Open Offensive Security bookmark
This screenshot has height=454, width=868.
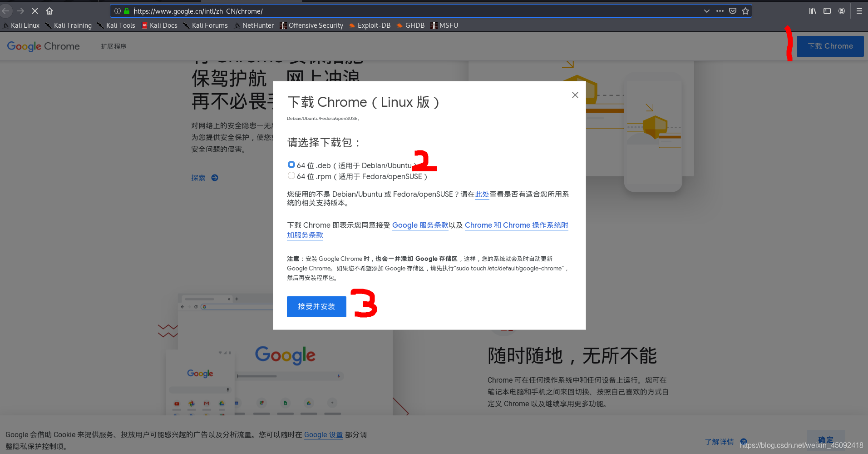(x=311, y=25)
